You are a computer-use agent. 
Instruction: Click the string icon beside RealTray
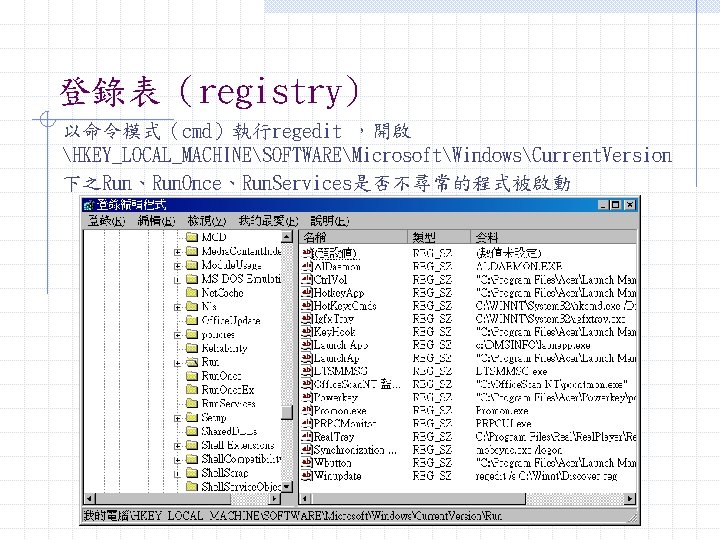pos(307,436)
